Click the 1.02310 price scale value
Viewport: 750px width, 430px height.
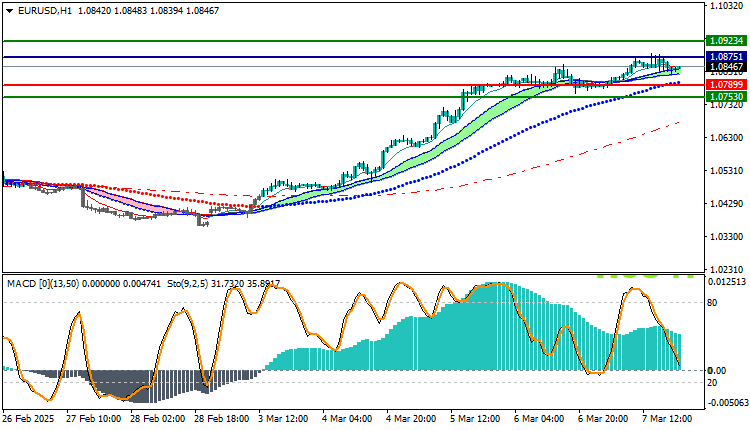pos(727,270)
